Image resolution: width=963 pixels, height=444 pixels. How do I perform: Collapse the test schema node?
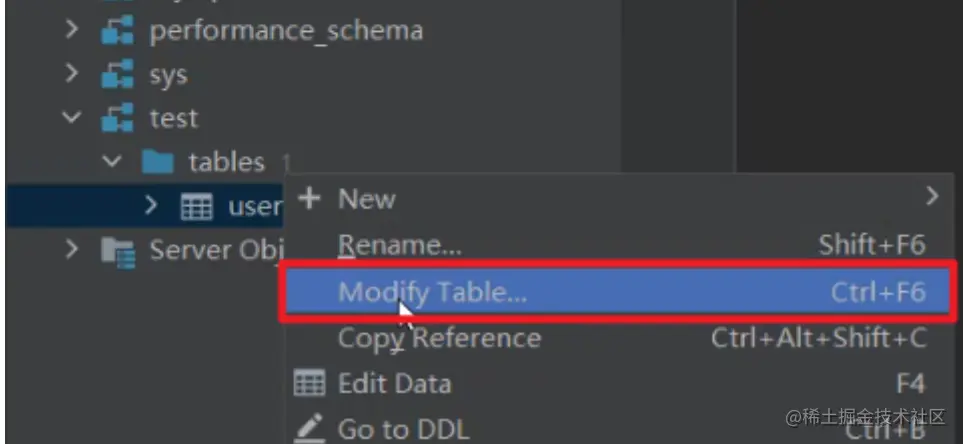point(72,117)
